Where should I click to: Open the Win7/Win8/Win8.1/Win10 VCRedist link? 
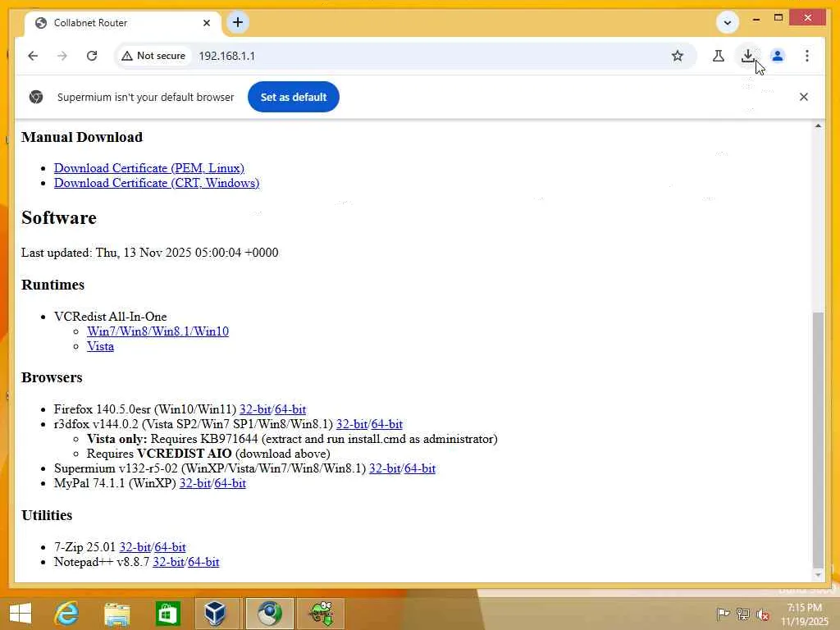pyautogui.click(x=157, y=331)
